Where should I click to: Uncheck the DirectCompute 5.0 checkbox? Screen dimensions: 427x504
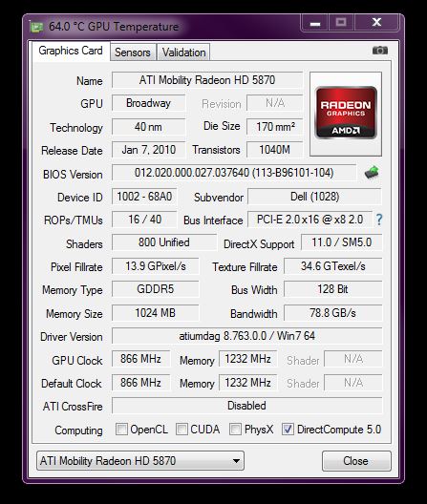point(288,430)
